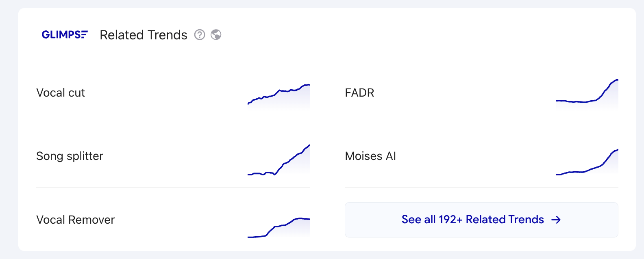Screen dimensions: 644x259
Task: Click the rising end of Moises AI line
Action: 613,153
